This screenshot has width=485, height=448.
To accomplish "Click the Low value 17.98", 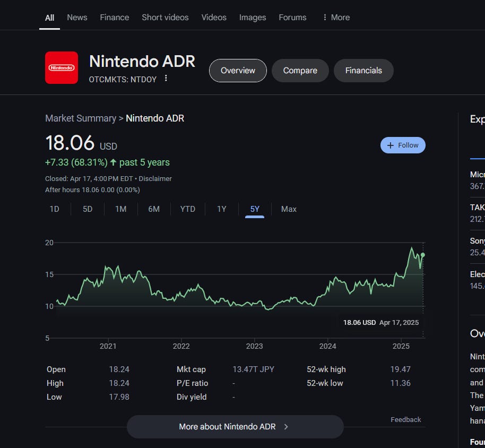I will coord(119,397).
